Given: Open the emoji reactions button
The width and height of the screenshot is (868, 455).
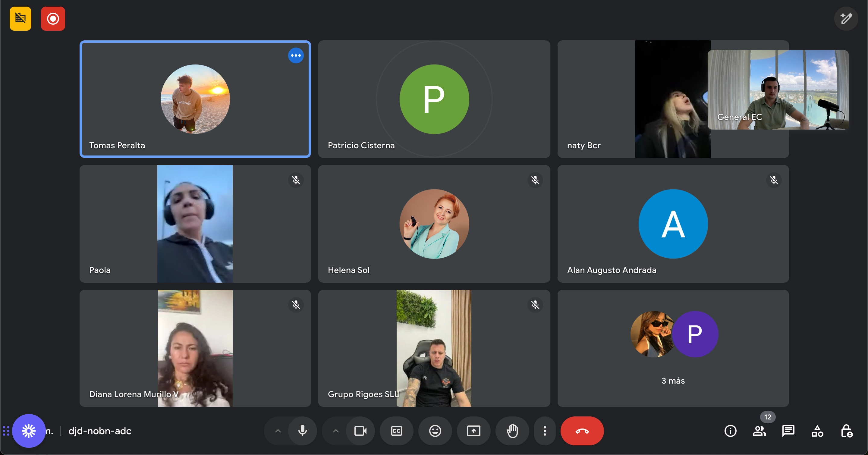Looking at the screenshot, I should [435, 431].
